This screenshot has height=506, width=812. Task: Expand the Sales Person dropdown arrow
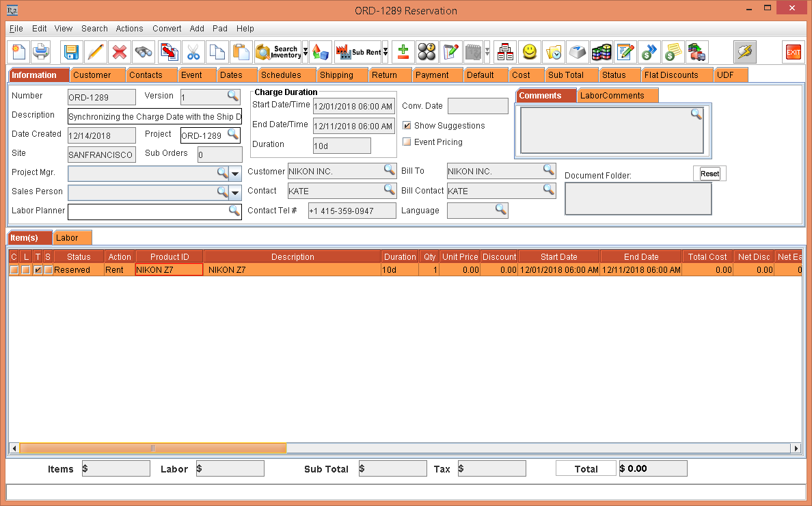point(235,193)
